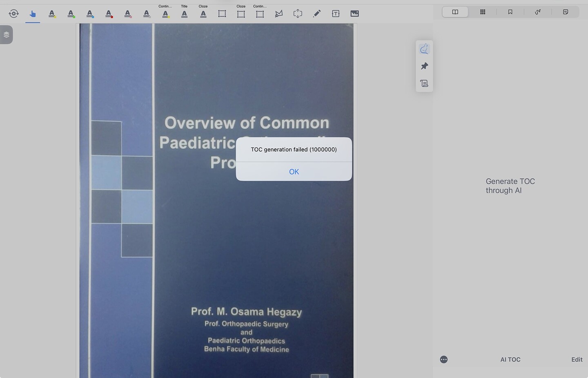Click the Edit button in sidebar
Image resolution: width=588 pixels, height=378 pixels.
tap(577, 360)
